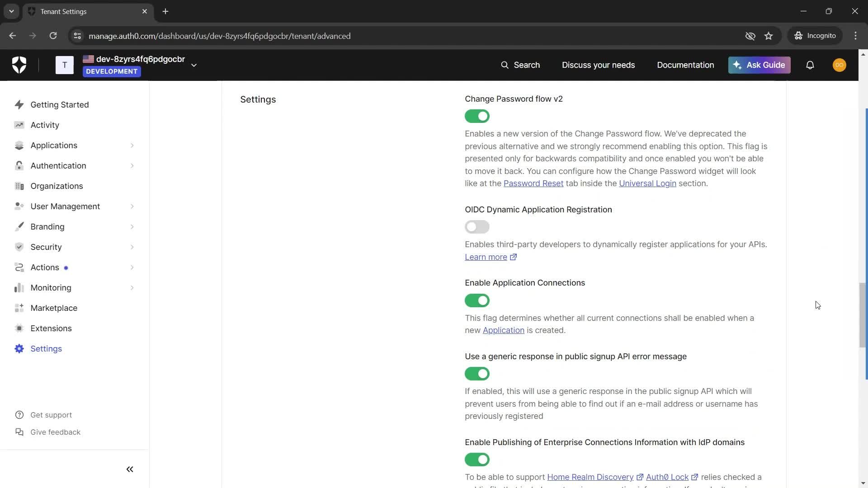Screen dimensions: 868x488
Task: Reload the page
Action: 53,36
